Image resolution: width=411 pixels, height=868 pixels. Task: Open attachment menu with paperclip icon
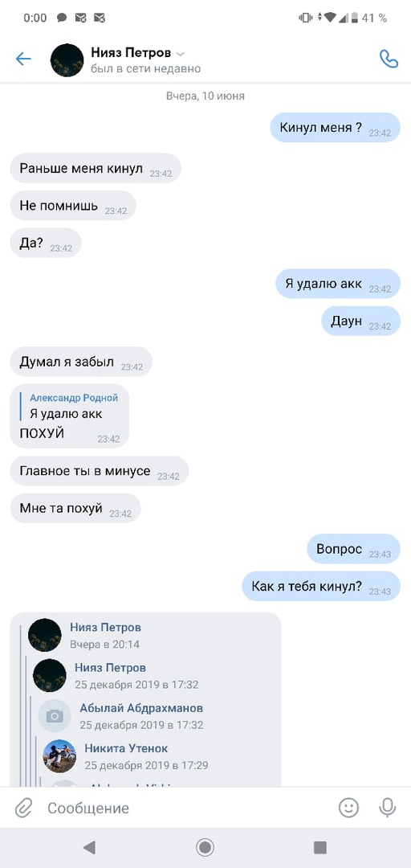tap(22, 808)
